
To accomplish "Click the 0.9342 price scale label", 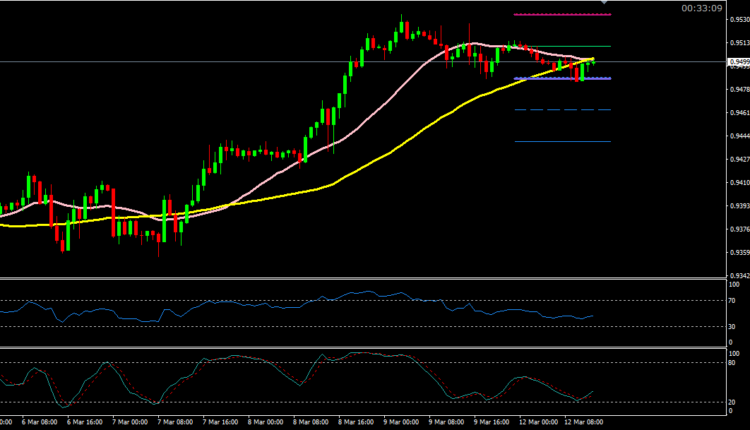I will coord(737,276).
